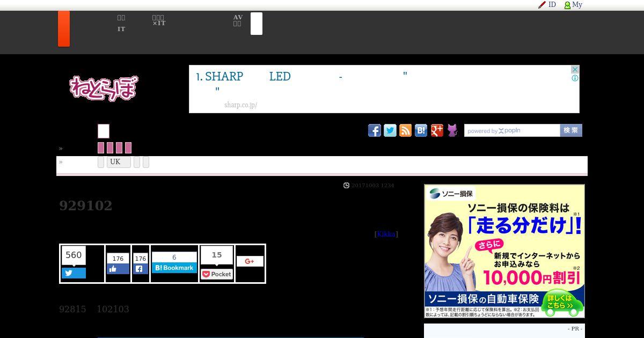
Task: Click the 560 tweet count bubble
Action: point(74,255)
